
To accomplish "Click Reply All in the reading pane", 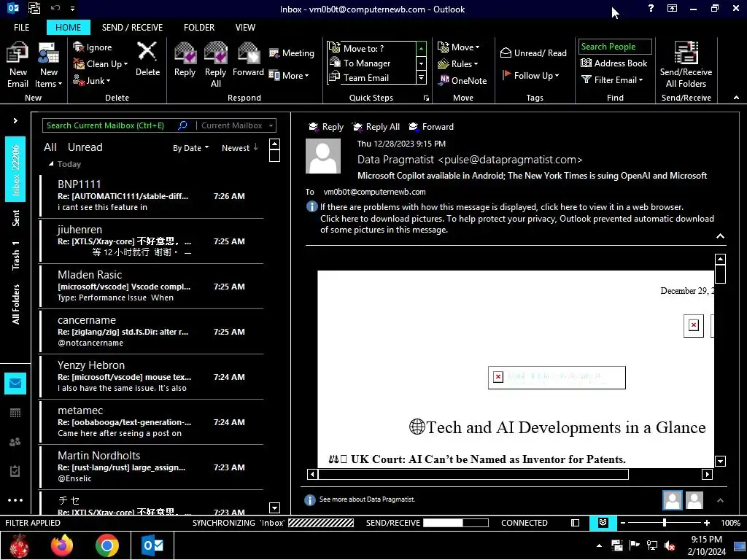I will 376,127.
